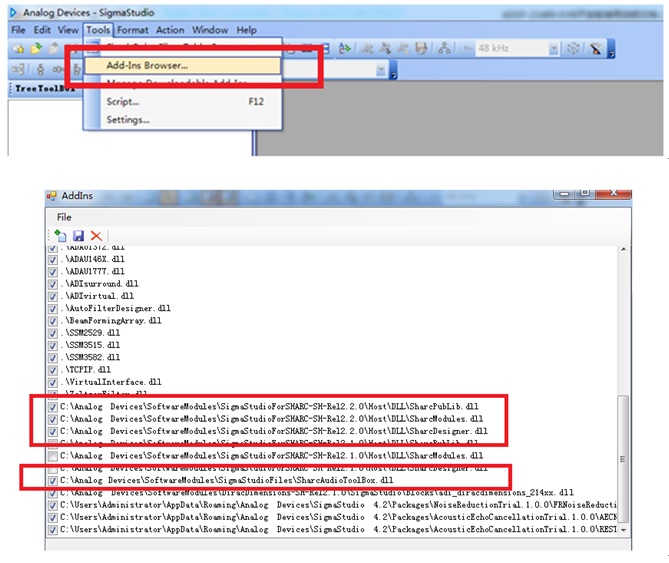Toggle Rel2.2.0 SharcModules.dll checkbox
This screenshot has width=669, height=563.
[53, 419]
